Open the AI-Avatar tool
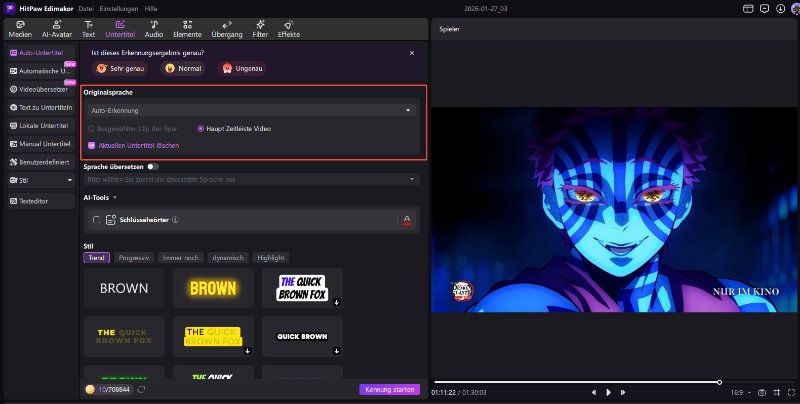The height and width of the screenshot is (404, 800). coord(57,24)
